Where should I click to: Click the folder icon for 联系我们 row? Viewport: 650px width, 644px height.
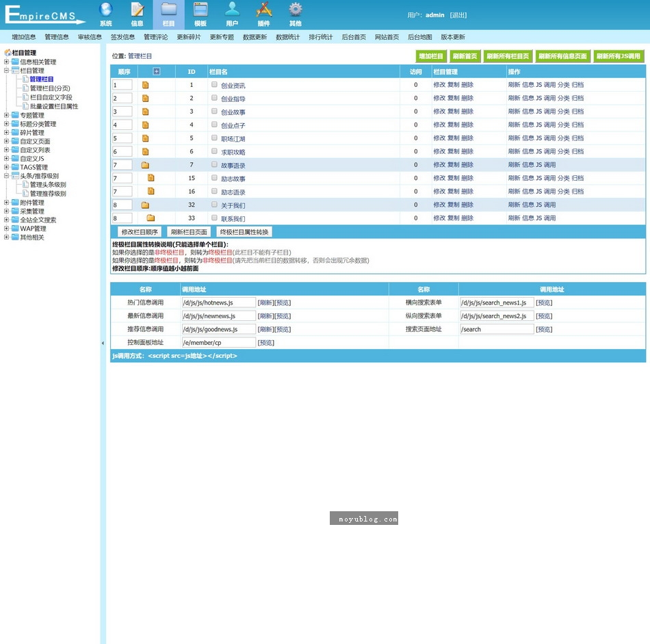[x=151, y=218]
